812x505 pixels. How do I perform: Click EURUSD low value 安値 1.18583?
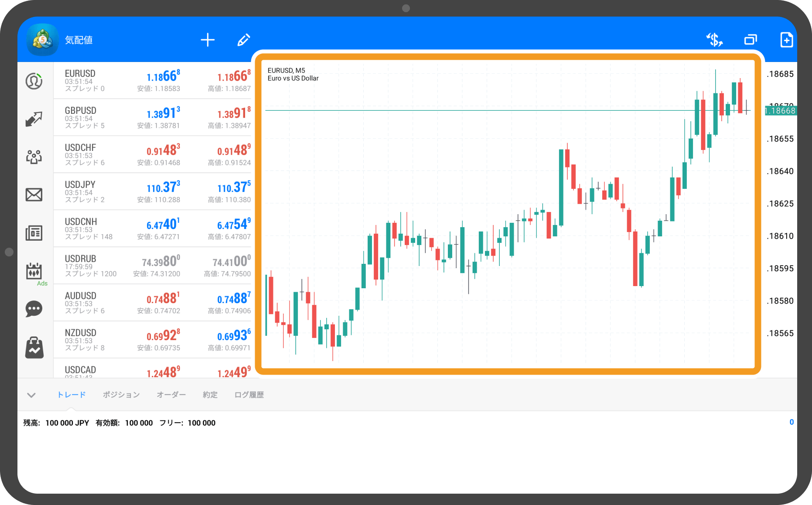click(158, 89)
